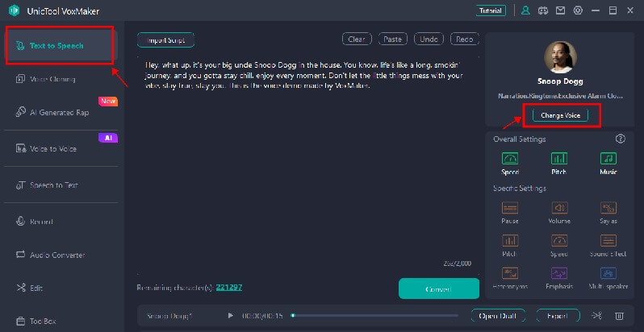The height and width of the screenshot is (332, 644).
Task: Add a Sound Effect
Action: pyautogui.click(x=608, y=246)
